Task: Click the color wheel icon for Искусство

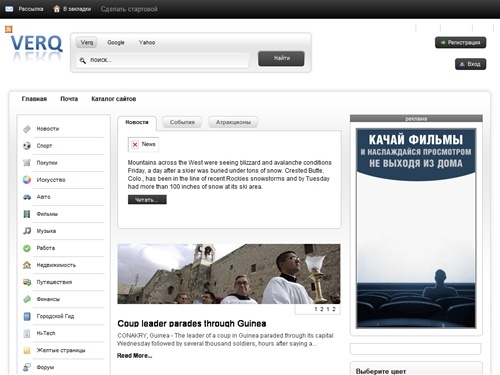Action: 27,180
